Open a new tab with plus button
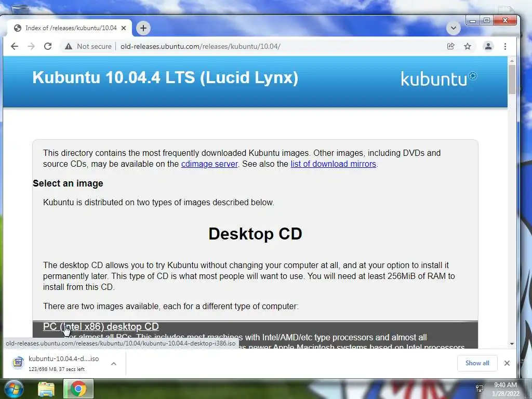Image resolution: width=532 pixels, height=399 pixels. pos(143,28)
